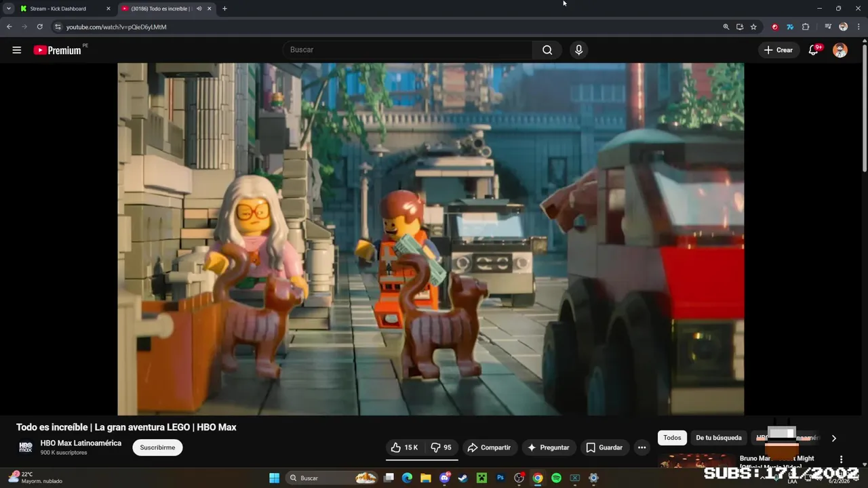Click the Windows taskbar Buscar search box
868x488 pixels.
[x=332, y=478]
